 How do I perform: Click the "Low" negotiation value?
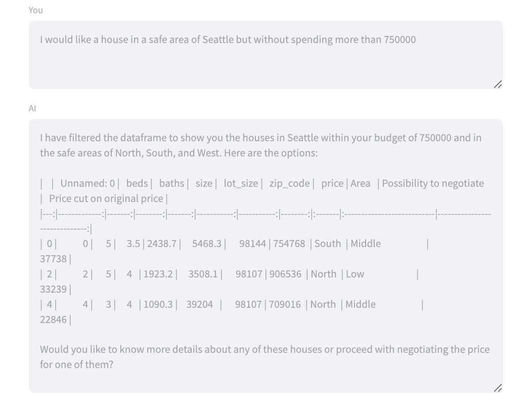tap(355, 274)
